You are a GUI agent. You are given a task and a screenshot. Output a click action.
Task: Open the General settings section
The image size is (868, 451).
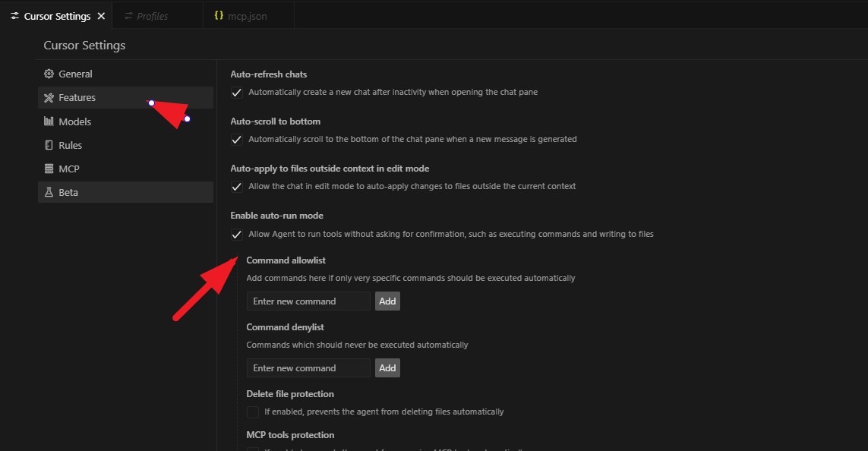(x=125, y=74)
